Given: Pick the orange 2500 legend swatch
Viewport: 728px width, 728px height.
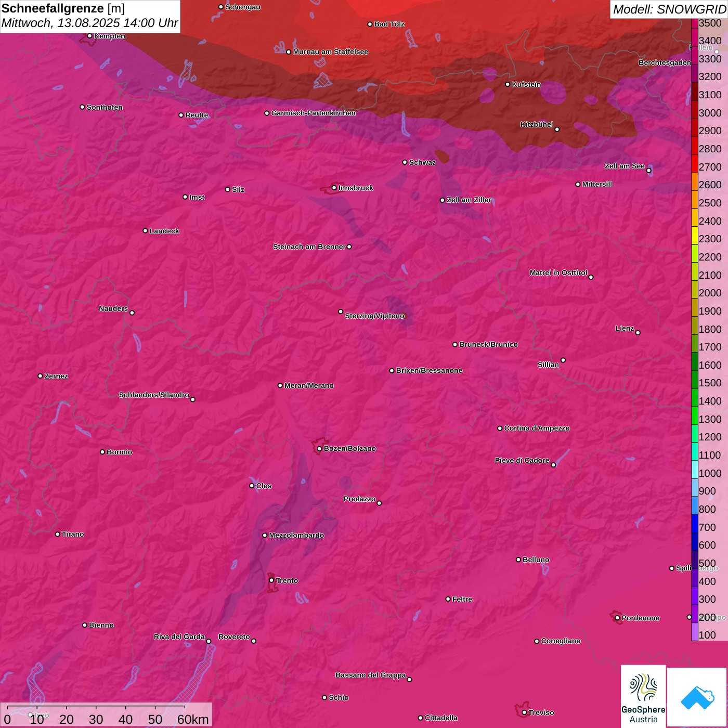Looking at the screenshot, I should 695,200.
